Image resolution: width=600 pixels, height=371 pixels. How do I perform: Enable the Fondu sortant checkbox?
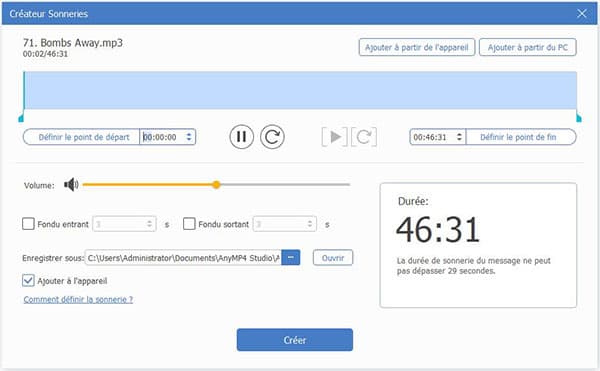[x=189, y=224]
